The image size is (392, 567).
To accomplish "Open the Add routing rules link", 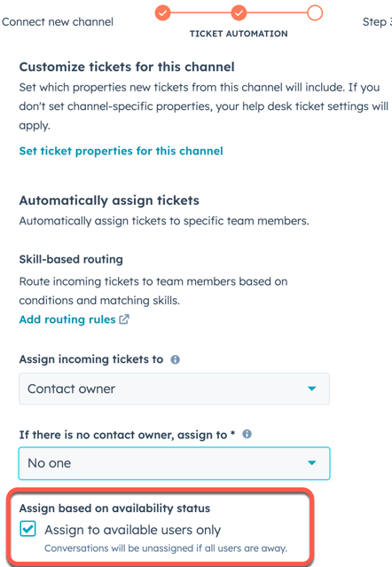I will coord(67,319).
